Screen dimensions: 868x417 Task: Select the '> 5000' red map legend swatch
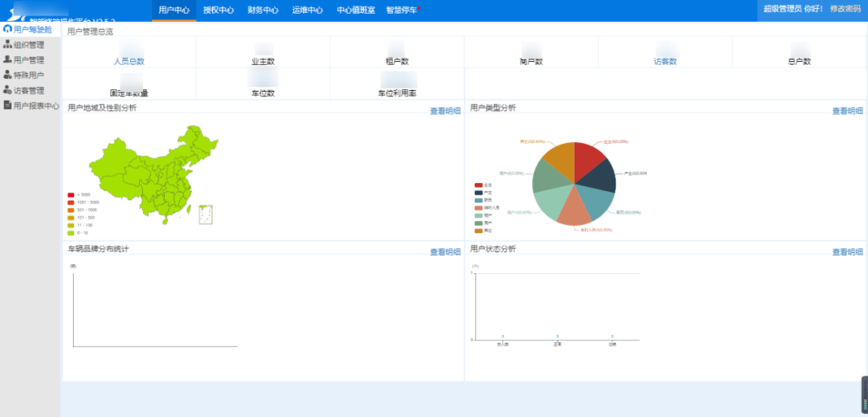coord(71,194)
